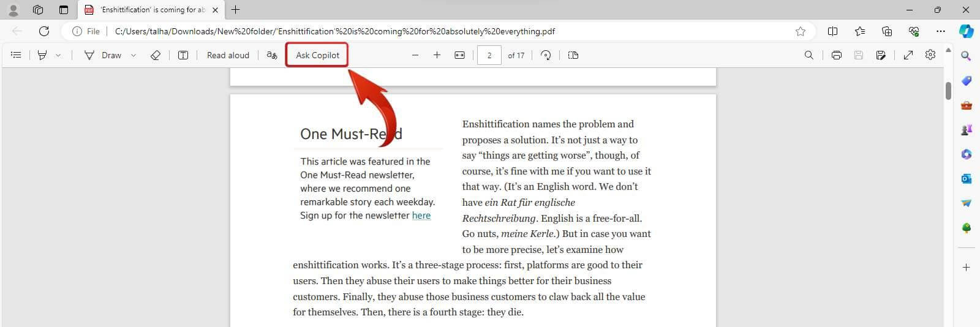Follow the 'here' newsletter link
The image size is (980, 327).
point(421,216)
